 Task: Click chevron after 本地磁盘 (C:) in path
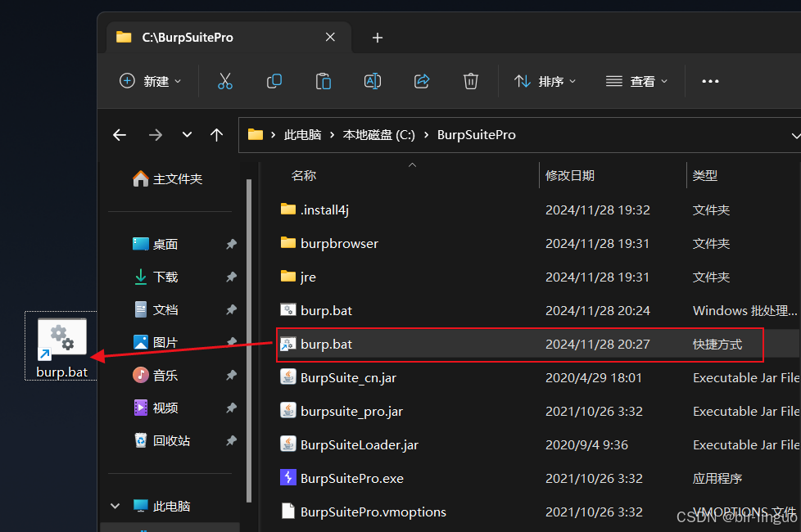click(x=426, y=135)
